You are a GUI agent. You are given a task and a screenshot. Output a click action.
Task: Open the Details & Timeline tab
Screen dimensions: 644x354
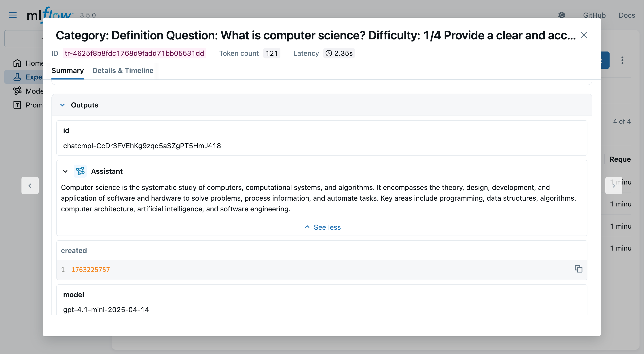(123, 71)
